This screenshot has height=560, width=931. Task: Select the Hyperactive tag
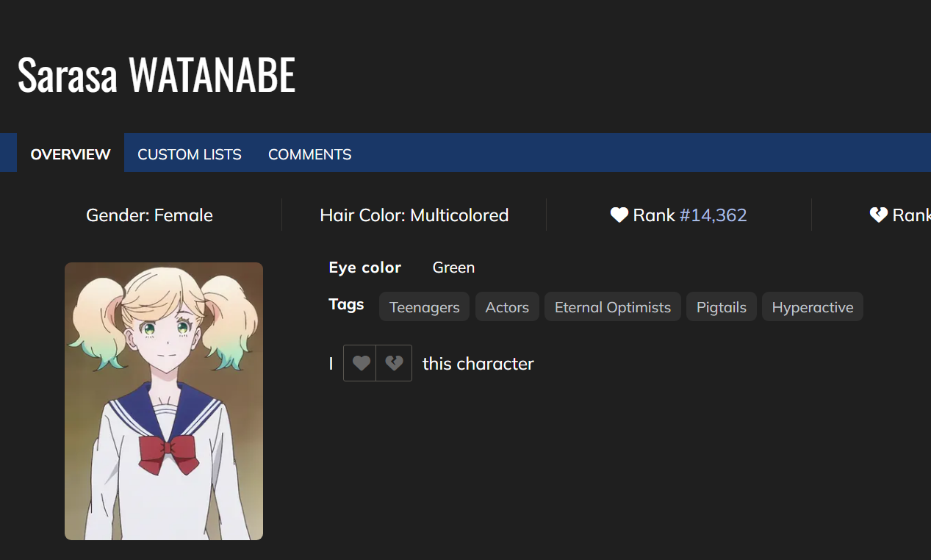pyautogui.click(x=813, y=307)
